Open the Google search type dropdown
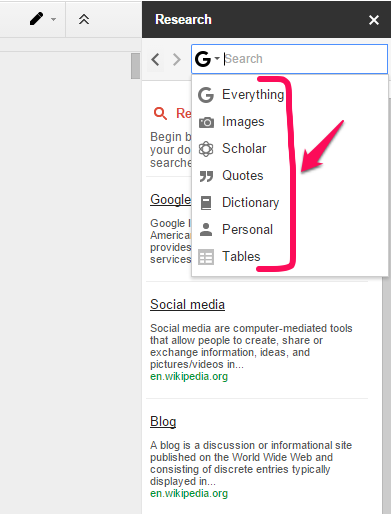Image resolution: width=391 pixels, height=514 pixels. [x=207, y=59]
